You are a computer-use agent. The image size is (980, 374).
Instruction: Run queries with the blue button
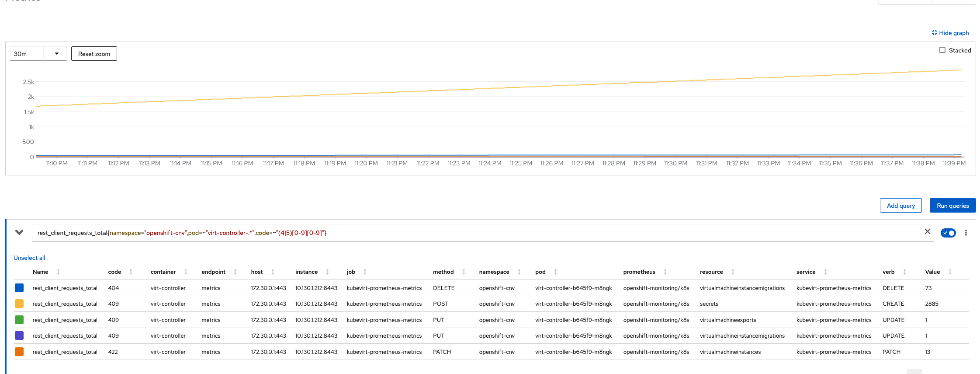(x=952, y=206)
